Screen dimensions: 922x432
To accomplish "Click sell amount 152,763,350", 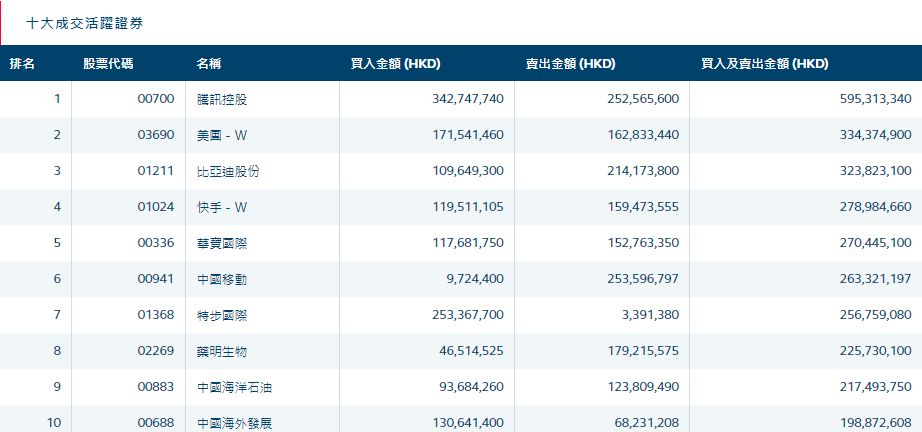I will click(643, 243).
